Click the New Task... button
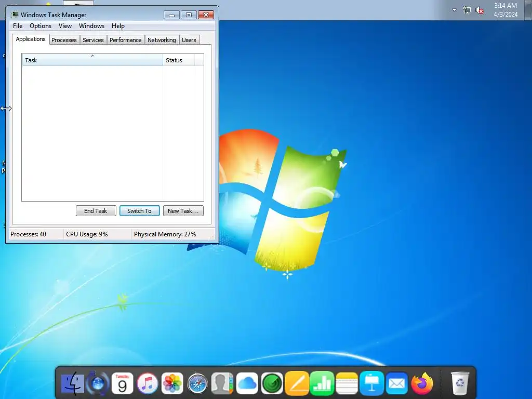Image resolution: width=532 pixels, height=399 pixels. (183, 211)
